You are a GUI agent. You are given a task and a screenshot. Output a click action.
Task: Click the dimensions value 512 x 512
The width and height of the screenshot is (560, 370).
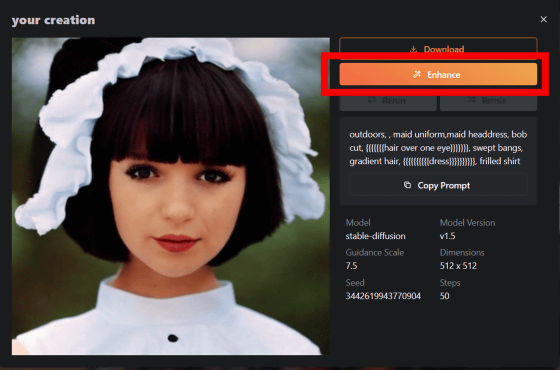(458, 266)
